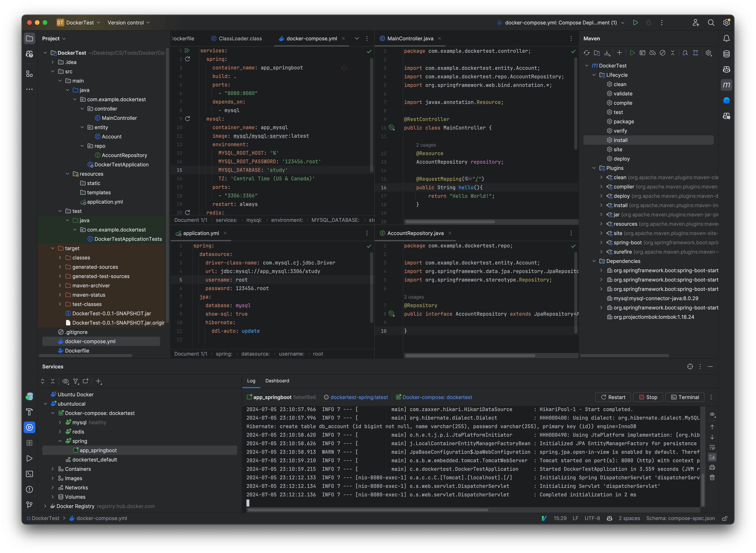Click Search Everywhere magnifier icon
The width and height of the screenshot is (756, 553).
pyautogui.click(x=711, y=22)
